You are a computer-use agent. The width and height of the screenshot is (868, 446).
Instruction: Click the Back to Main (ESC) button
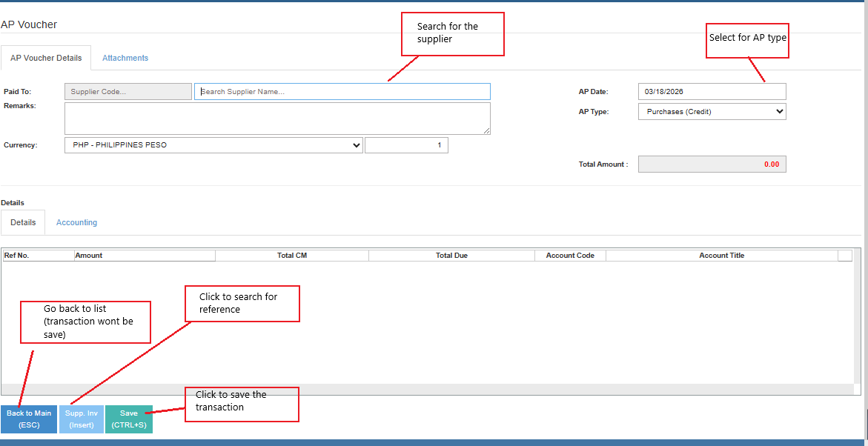[29, 419]
